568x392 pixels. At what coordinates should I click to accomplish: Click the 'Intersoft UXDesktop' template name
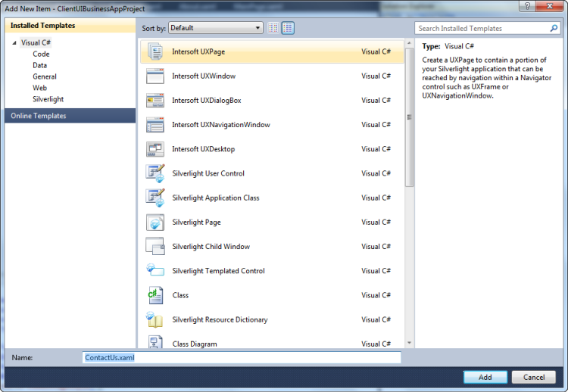pos(203,149)
